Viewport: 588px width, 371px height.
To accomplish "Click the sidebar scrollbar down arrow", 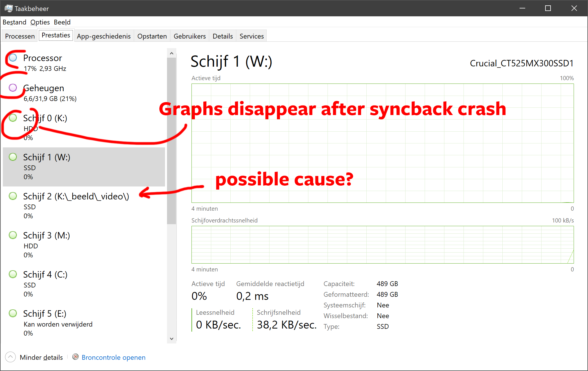I will tap(171, 338).
